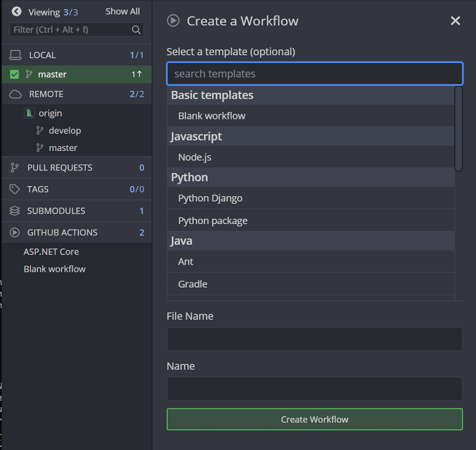
Task: Click the laptop icon next to LOCAL
Action: [x=15, y=55]
